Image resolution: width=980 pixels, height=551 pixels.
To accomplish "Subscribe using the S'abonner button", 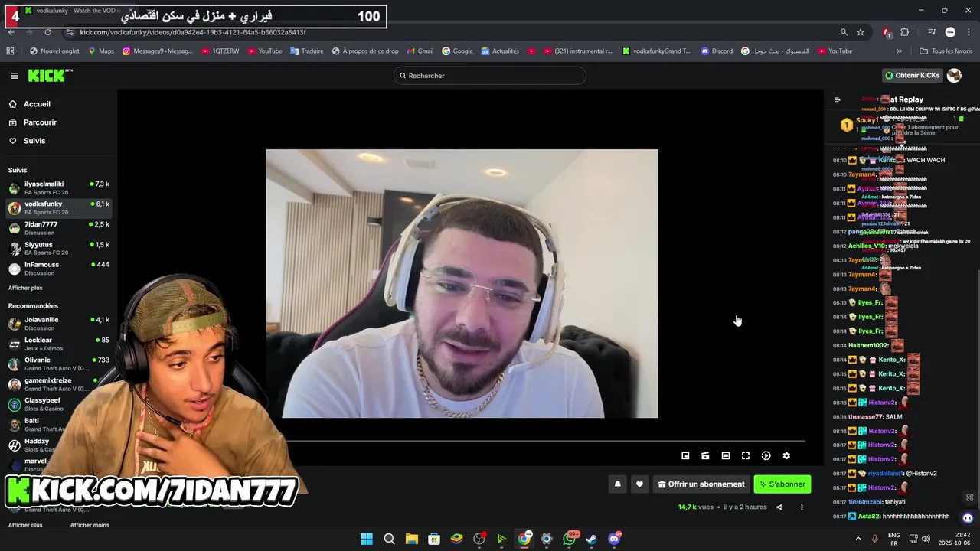I will click(782, 484).
